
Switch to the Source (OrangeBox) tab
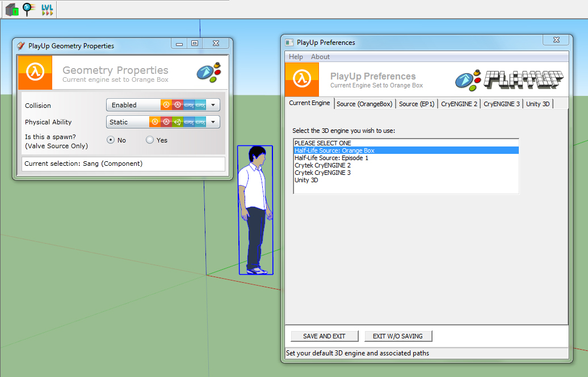pos(364,104)
